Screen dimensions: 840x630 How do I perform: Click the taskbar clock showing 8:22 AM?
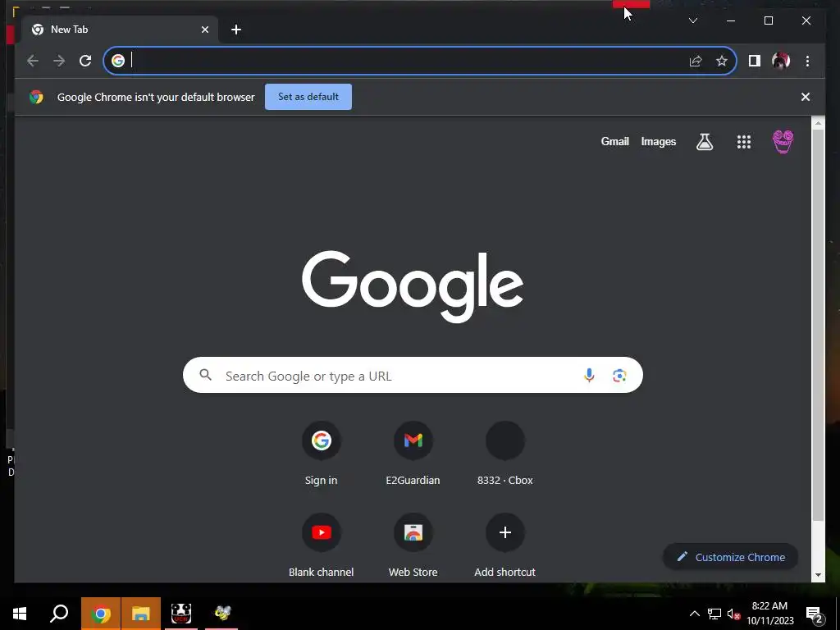[x=769, y=614]
